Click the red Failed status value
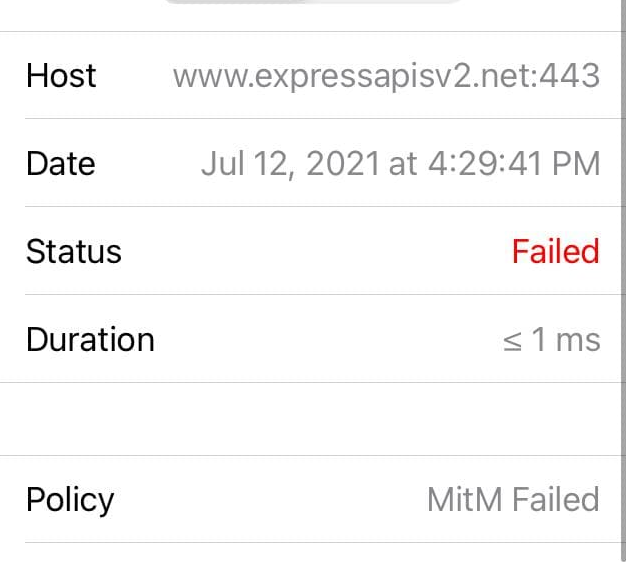 (x=555, y=251)
